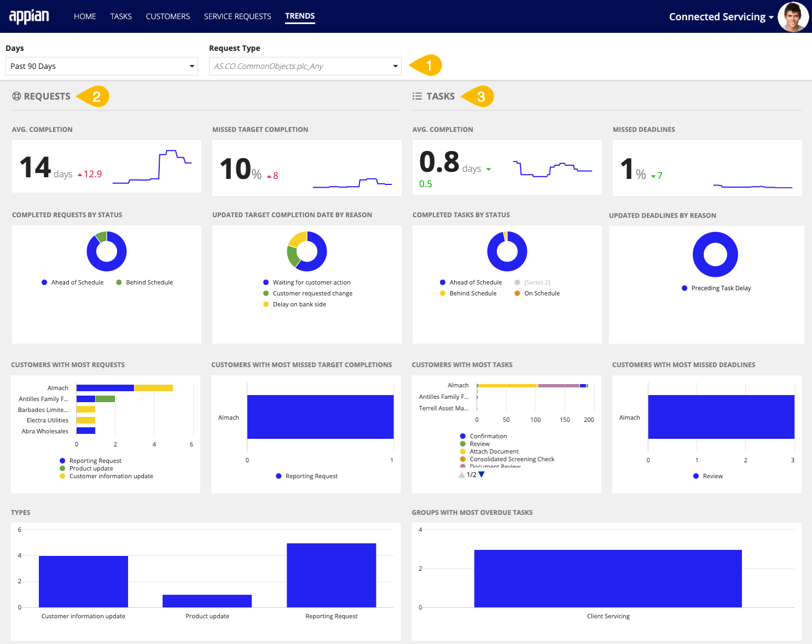Toggle Customer requested change legend
Image resolution: width=812 pixels, height=644 pixels.
pos(308,293)
